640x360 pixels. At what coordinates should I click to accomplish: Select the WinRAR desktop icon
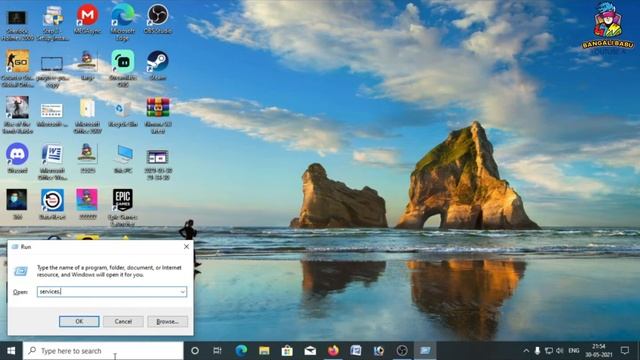(x=158, y=115)
